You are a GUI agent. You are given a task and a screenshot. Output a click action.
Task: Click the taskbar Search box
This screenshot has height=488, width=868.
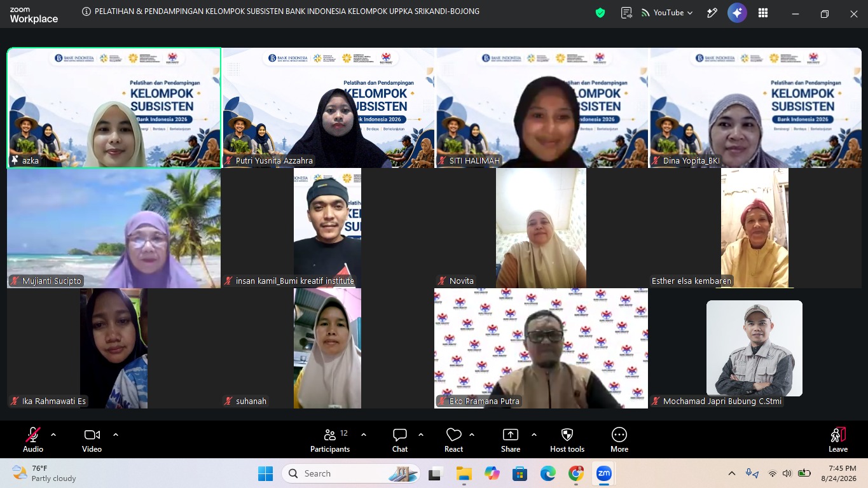coord(352,473)
